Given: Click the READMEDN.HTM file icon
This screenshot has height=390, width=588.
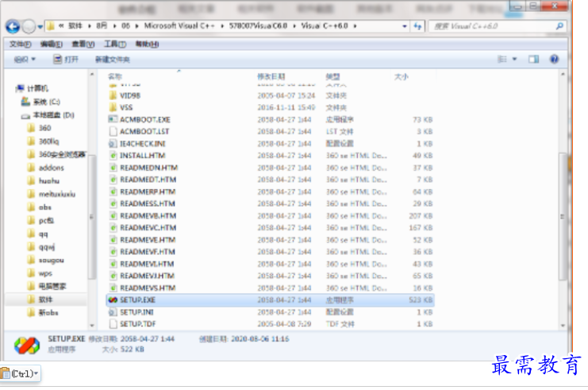Looking at the screenshot, I should (x=113, y=168).
